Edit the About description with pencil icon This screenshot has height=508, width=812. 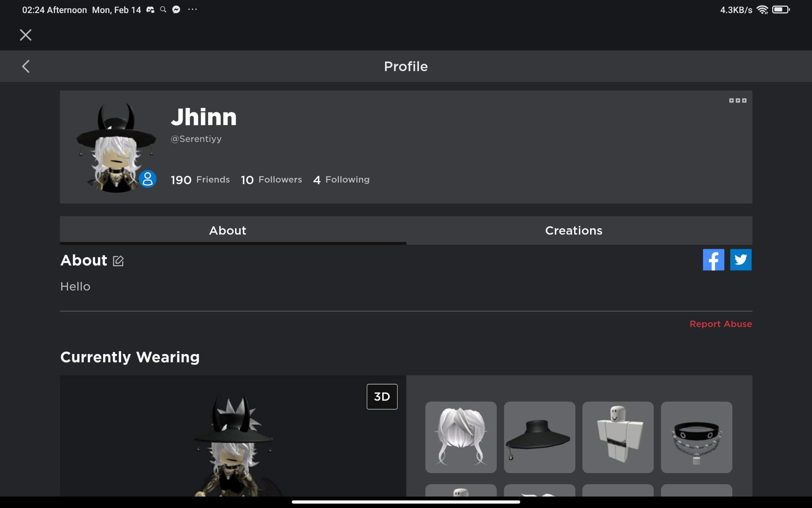(x=118, y=261)
